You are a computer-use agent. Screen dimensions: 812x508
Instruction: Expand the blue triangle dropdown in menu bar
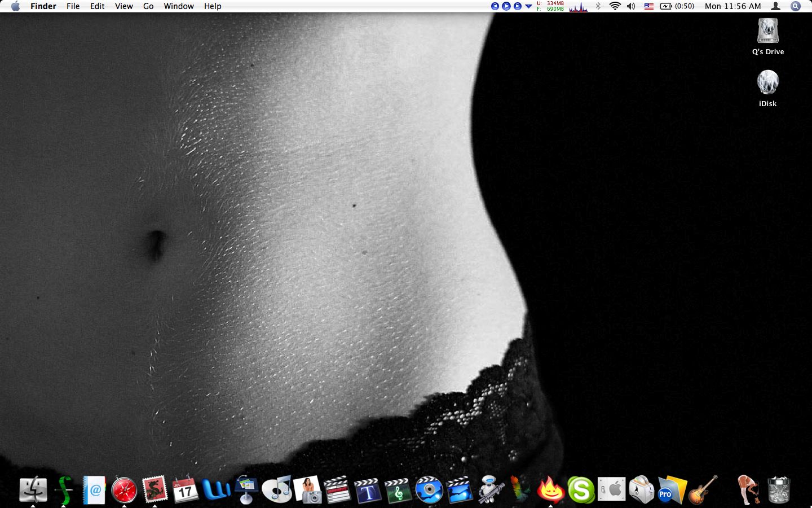tap(528, 6)
